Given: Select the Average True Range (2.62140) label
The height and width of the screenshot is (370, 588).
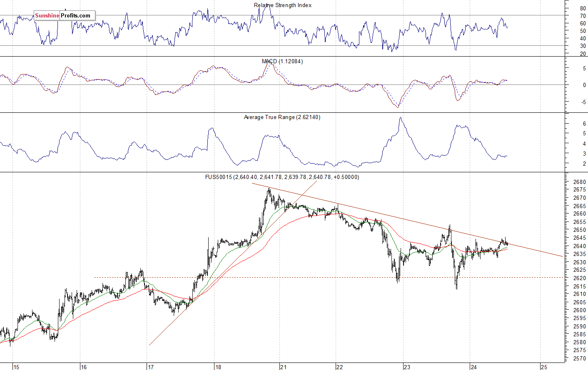Looking at the screenshot, I should pos(282,117).
